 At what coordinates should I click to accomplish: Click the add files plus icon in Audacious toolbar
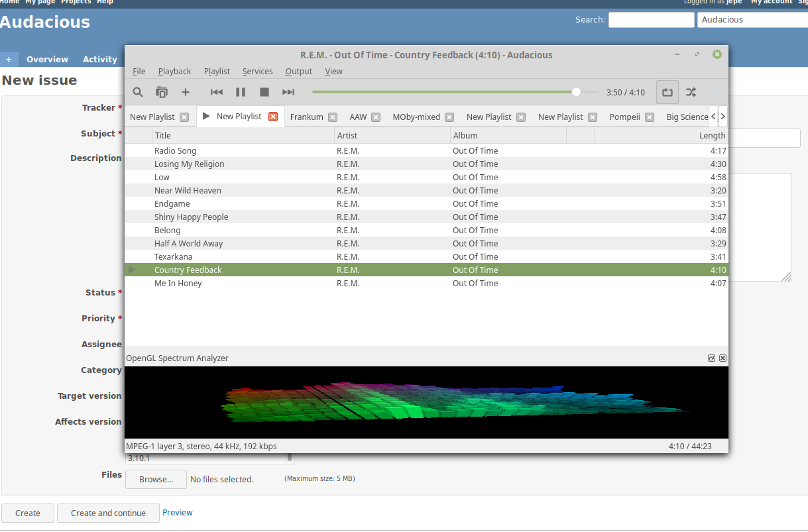[186, 92]
